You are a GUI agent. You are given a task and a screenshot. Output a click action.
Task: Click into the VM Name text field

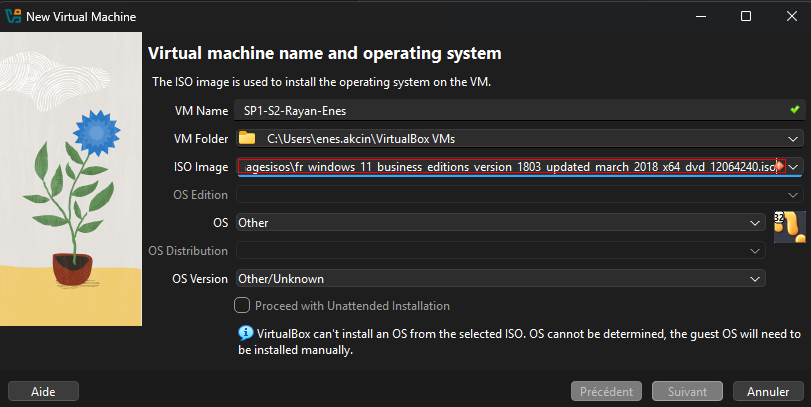coord(500,110)
